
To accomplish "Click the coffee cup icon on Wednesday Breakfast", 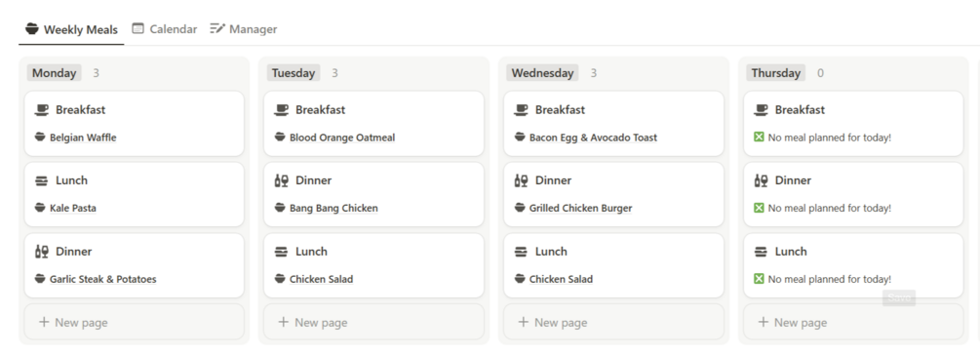I will click(x=522, y=110).
